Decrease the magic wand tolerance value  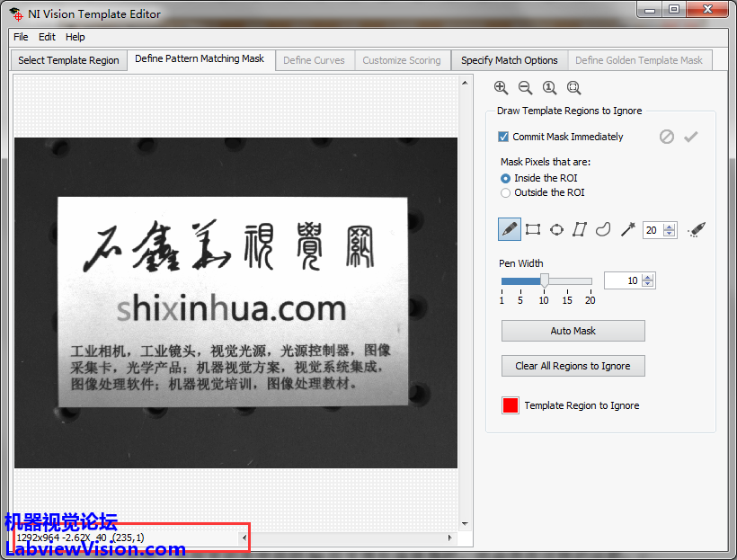coord(670,234)
